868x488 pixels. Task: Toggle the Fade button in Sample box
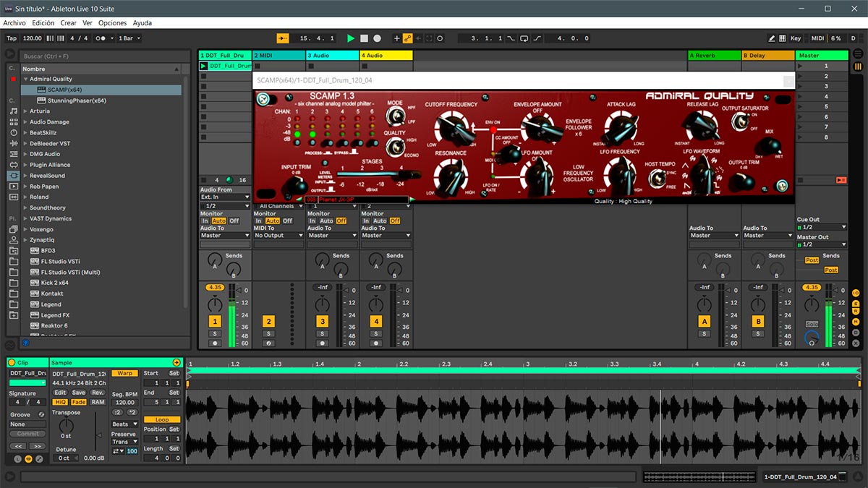tap(79, 402)
